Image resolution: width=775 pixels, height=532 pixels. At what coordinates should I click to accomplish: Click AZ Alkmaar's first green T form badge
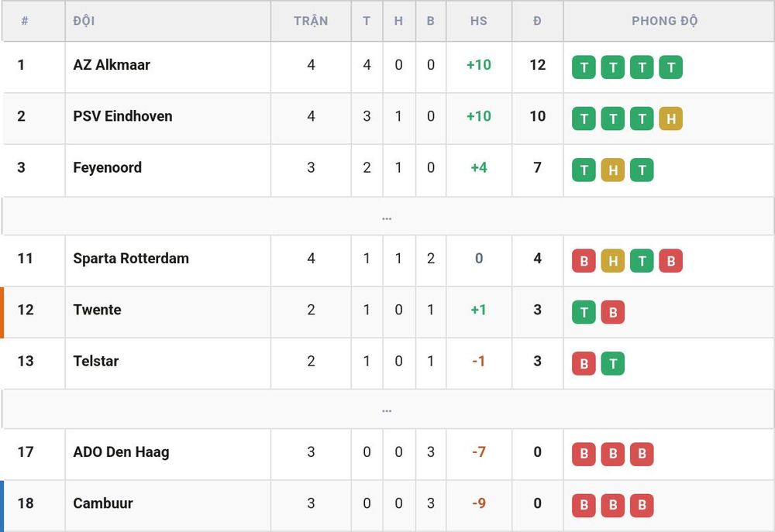(584, 67)
